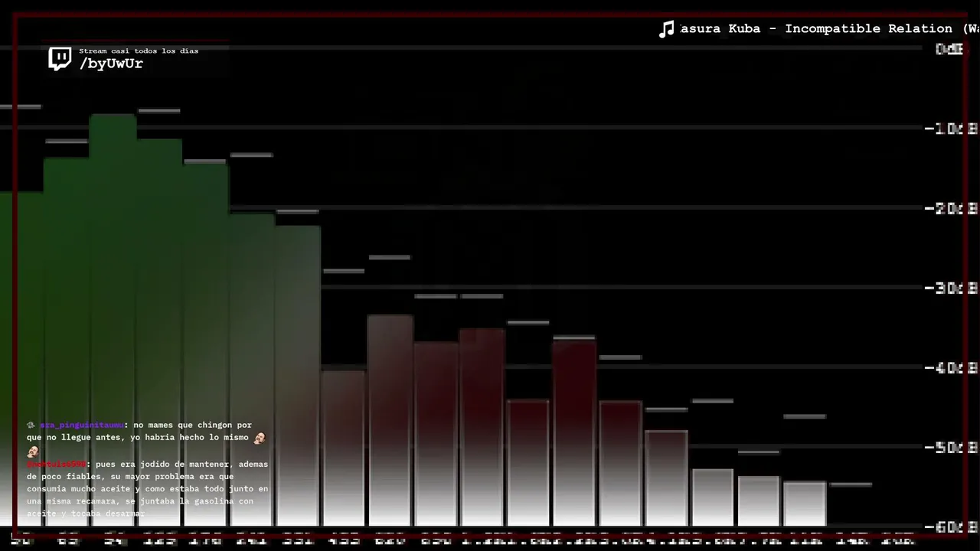This screenshot has width=980, height=551.
Task: Click the -40dB scale label
Action: [951, 367]
